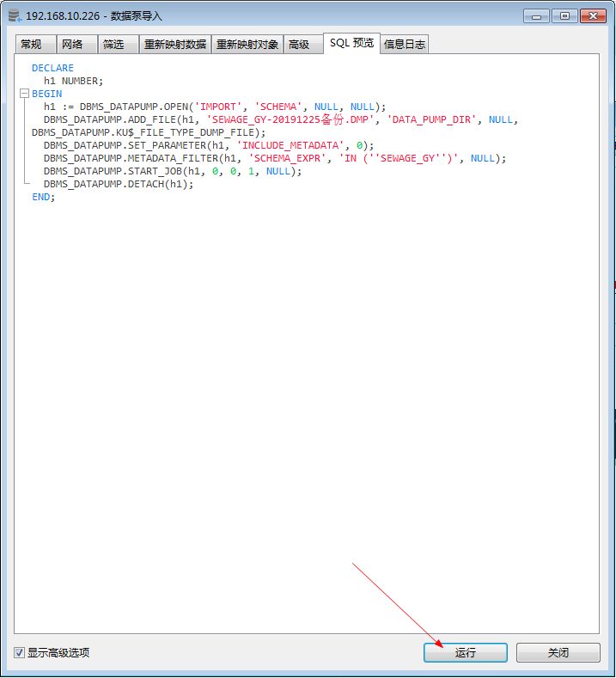The image size is (616, 678).
Task: Run the import with 运行 button
Action: coord(465,652)
